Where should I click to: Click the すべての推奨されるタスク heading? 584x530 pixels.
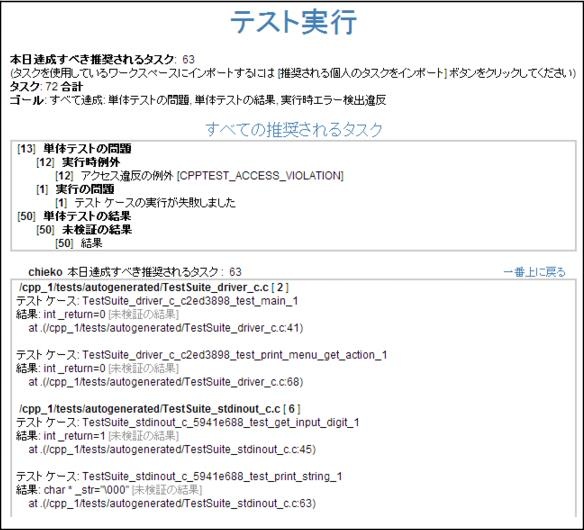click(294, 129)
